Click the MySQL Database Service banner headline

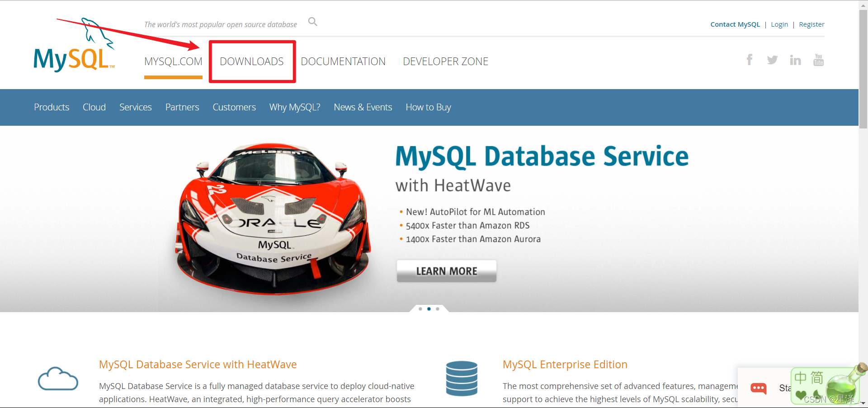pos(542,157)
